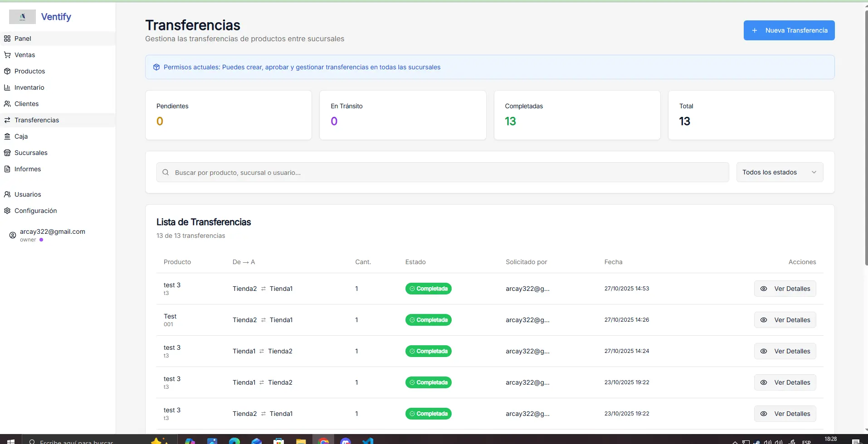The image size is (868, 444).
Task: Select Transferencias in the sidebar
Action: (37, 120)
